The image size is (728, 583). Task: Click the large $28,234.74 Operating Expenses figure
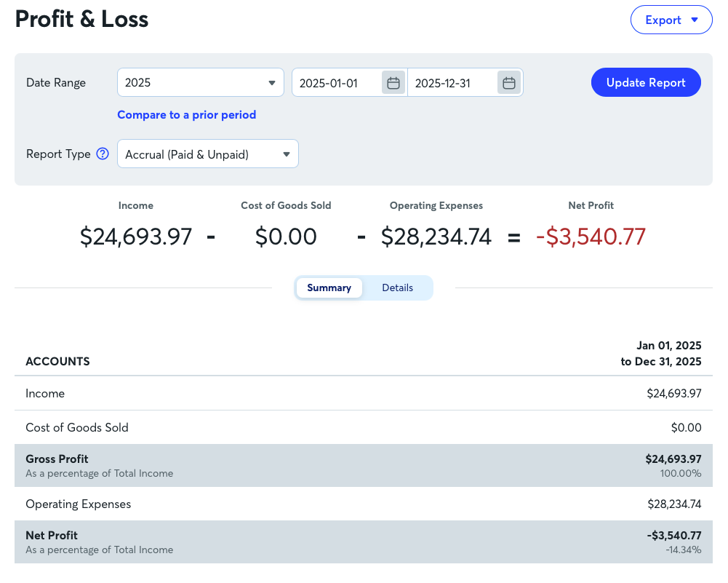pyautogui.click(x=436, y=237)
